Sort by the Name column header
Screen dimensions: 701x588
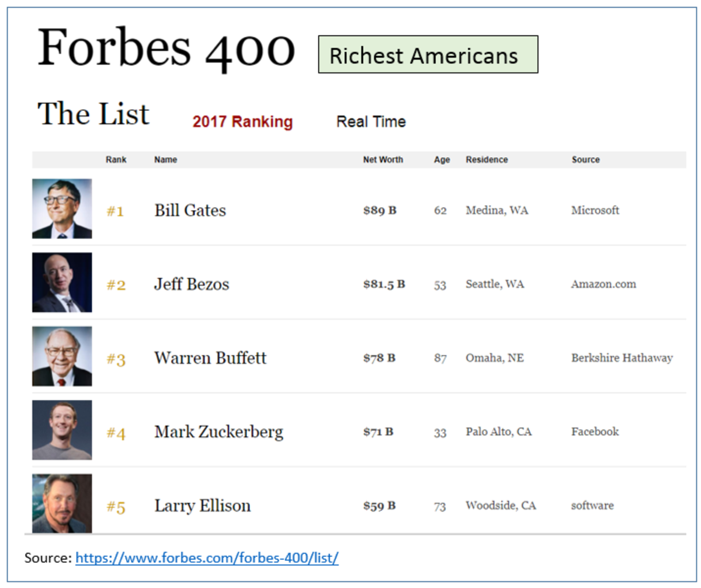[165, 159]
